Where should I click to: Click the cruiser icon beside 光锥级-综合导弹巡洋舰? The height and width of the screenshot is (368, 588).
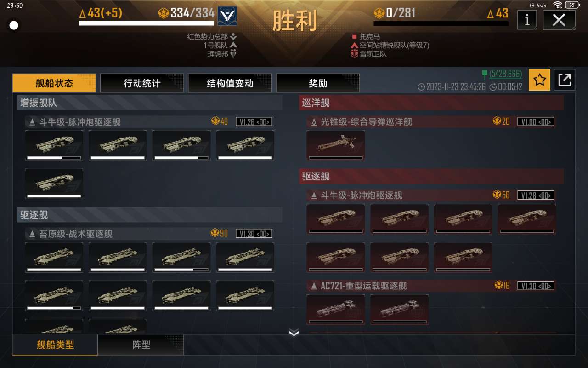pos(314,121)
